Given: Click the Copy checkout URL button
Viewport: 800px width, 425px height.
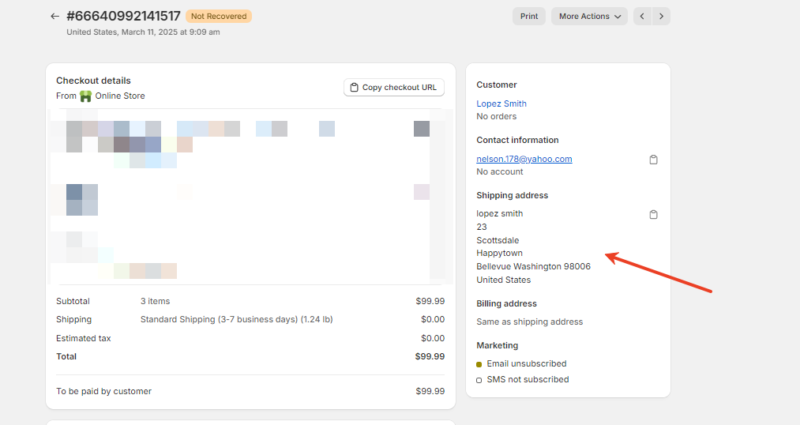Looking at the screenshot, I should click(393, 88).
